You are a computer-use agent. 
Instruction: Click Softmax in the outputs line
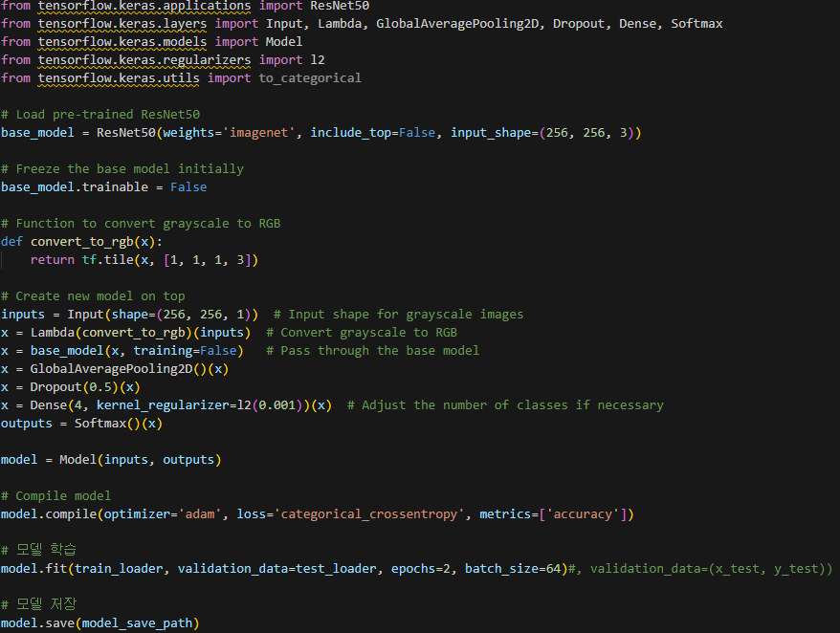pos(100,424)
